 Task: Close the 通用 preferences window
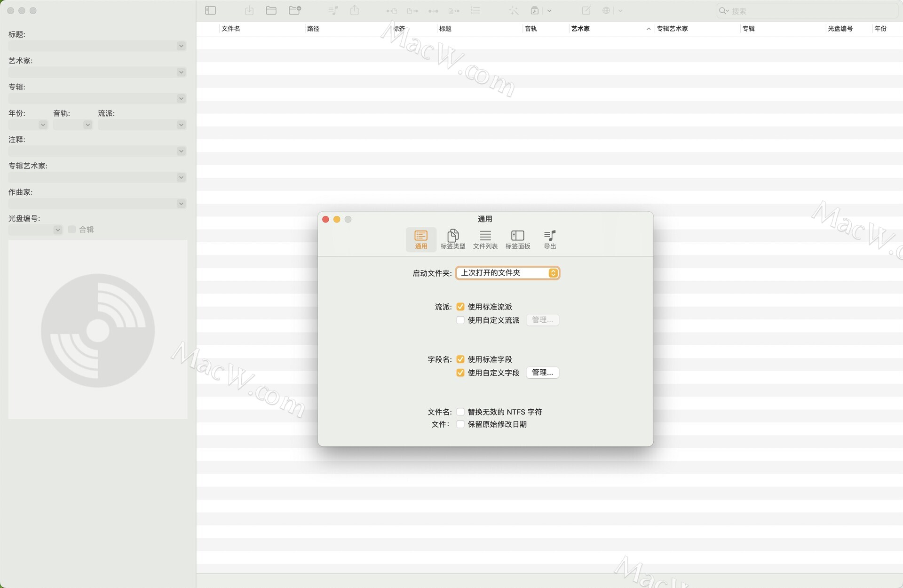tap(325, 219)
